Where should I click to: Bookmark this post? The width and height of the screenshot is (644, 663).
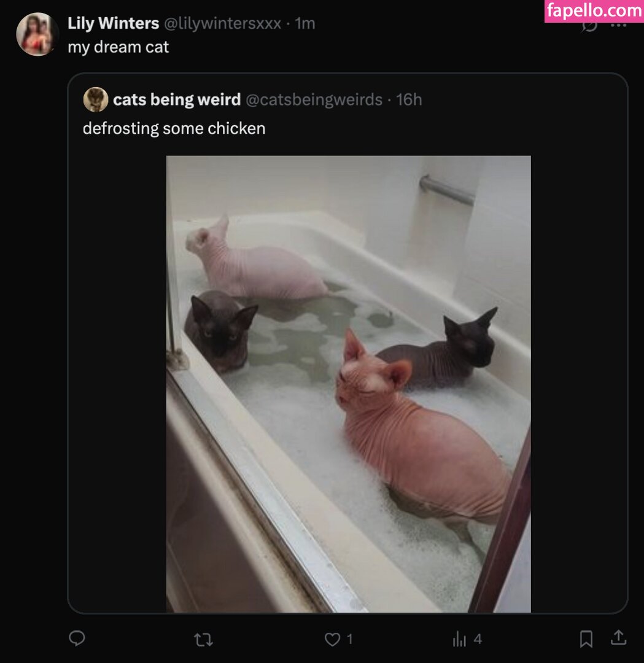click(586, 639)
